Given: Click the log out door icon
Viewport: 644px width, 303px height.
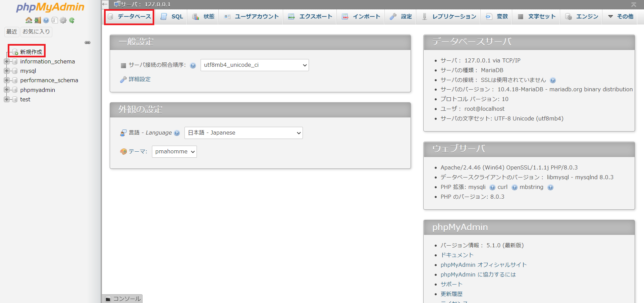Looking at the screenshot, I should [38, 20].
